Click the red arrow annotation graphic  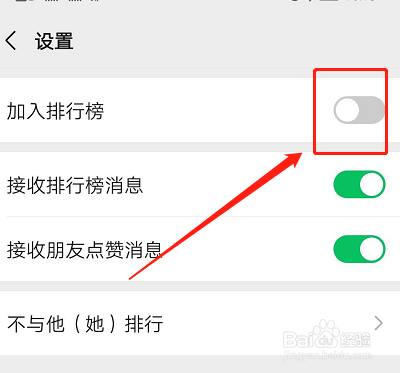(216, 216)
